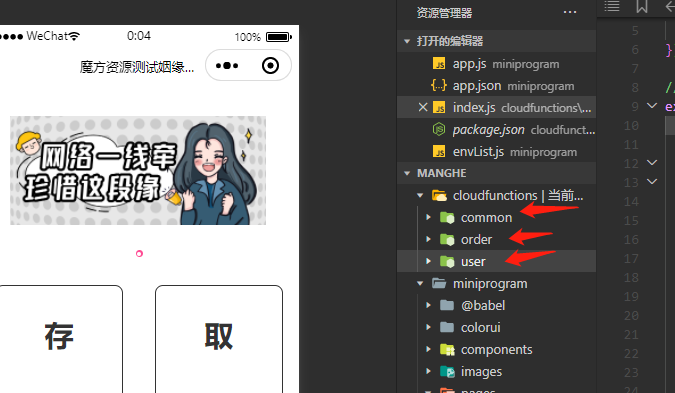Click the mini program capsule close circle
Screen dimensions: 675x393
tap(270, 66)
